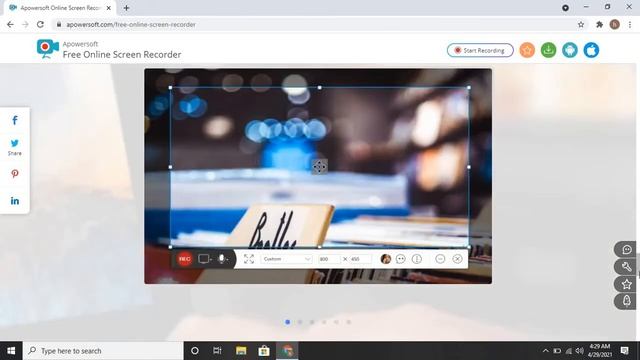Bookmark this page with star icon

click(581, 24)
